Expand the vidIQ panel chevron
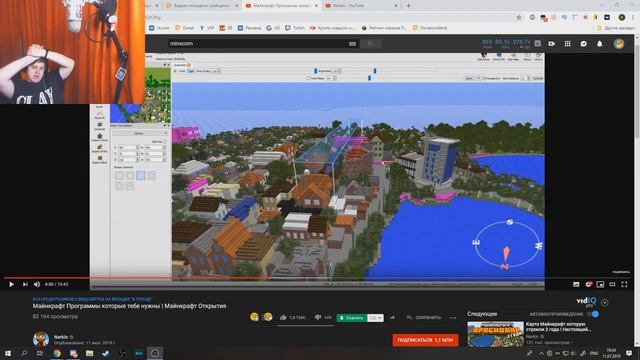The height and width of the screenshot is (360, 640). pyautogui.click(x=604, y=302)
